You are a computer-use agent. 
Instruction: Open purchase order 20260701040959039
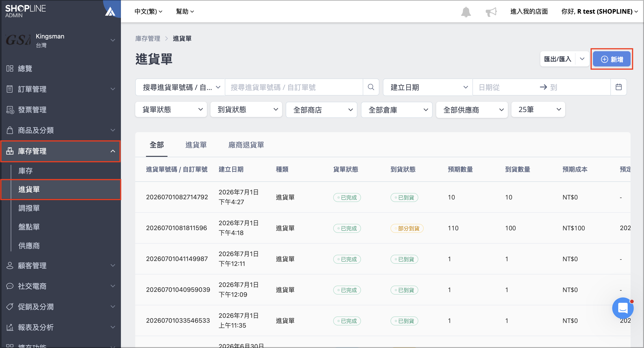tap(178, 290)
